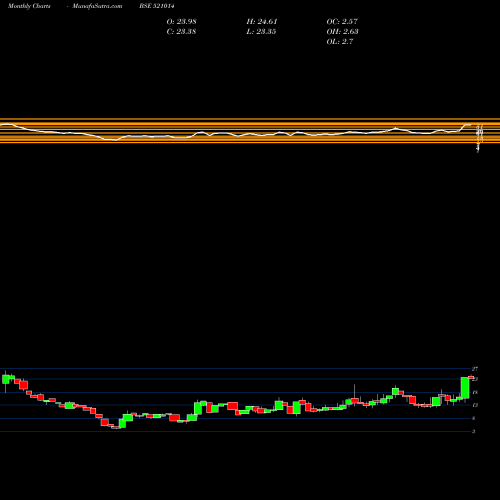Select the tall green candle at chart's right end
The width and height of the screenshot is (500, 500).
coord(465,388)
